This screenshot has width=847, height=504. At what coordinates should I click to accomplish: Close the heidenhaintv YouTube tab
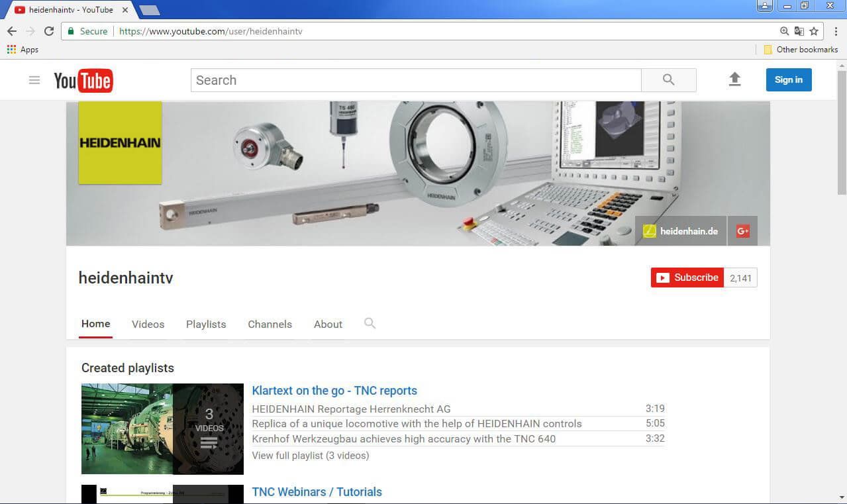tap(125, 10)
